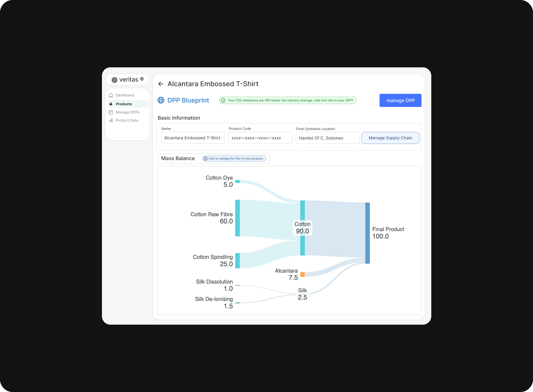The width and height of the screenshot is (533, 392).
Task: Click the 'manage the flow' hint pill
Action: (234, 158)
